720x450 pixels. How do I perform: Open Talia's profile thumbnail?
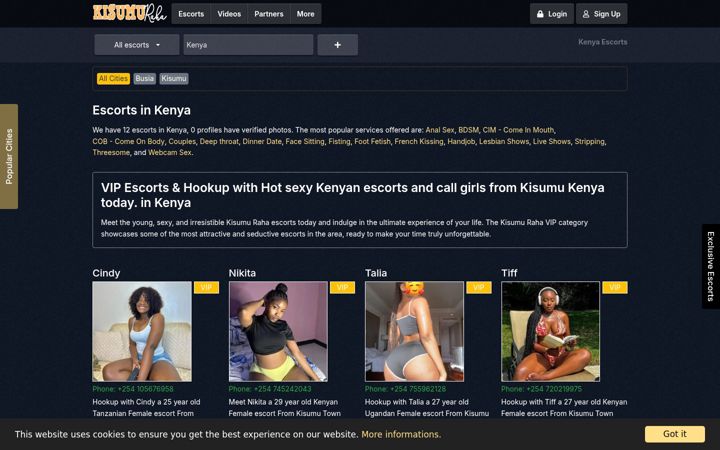point(415,332)
